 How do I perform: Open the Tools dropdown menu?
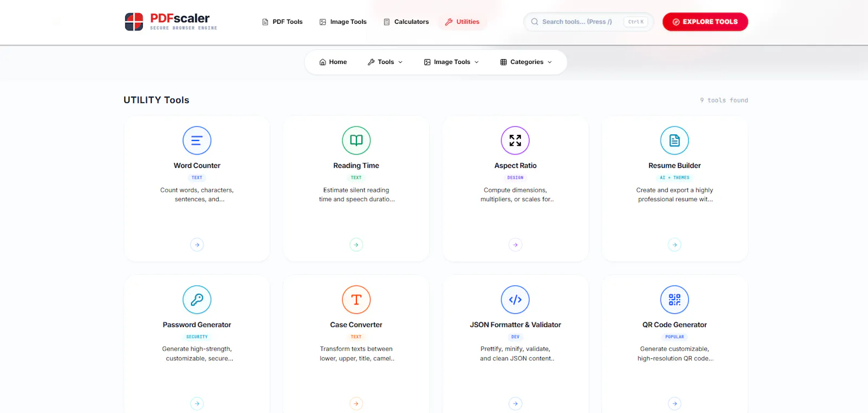point(385,62)
